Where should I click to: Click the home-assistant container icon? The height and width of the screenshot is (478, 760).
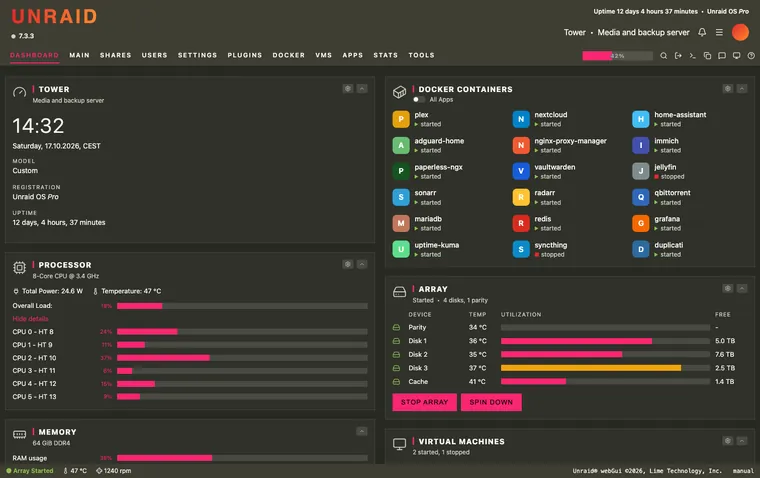click(641, 119)
